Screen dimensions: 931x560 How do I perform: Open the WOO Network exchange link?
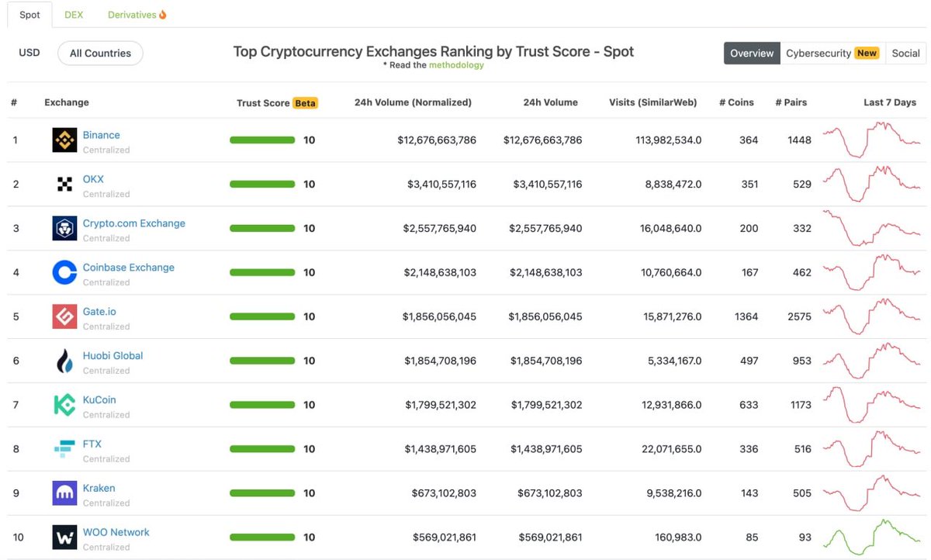click(x=116, y=533)
